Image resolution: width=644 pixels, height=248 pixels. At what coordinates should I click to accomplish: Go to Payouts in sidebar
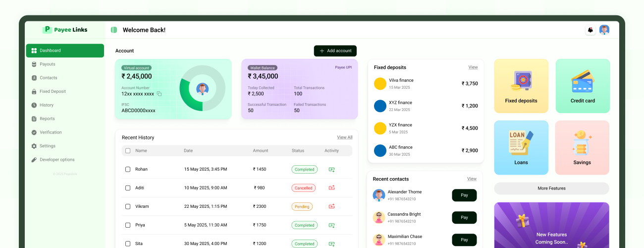(x=48, y=64)
